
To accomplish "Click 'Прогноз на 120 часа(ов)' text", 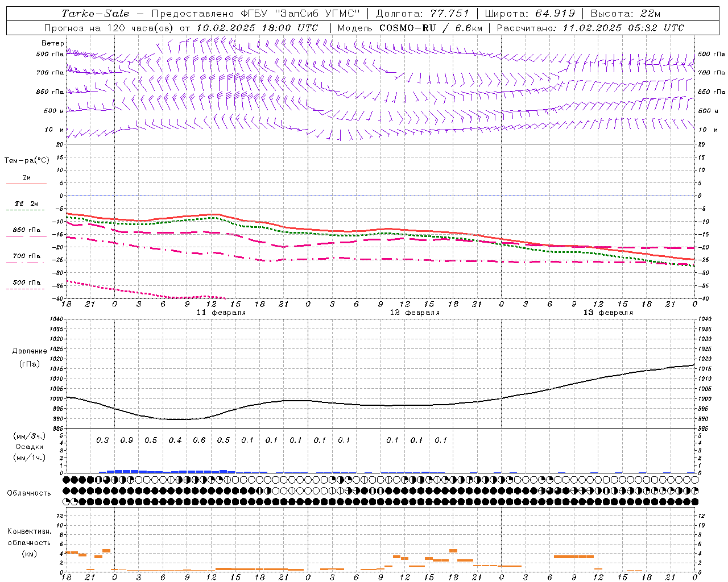I will point(110,28).
